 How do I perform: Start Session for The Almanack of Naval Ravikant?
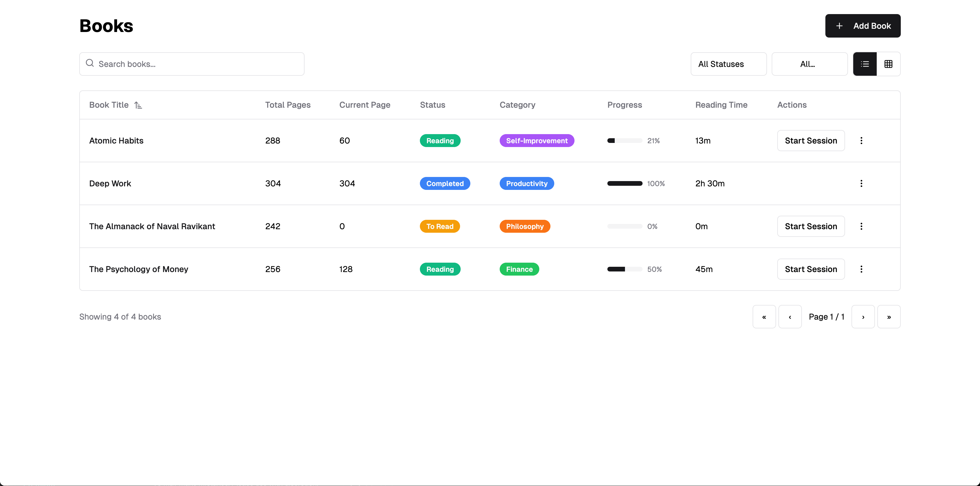pos(811,227)
